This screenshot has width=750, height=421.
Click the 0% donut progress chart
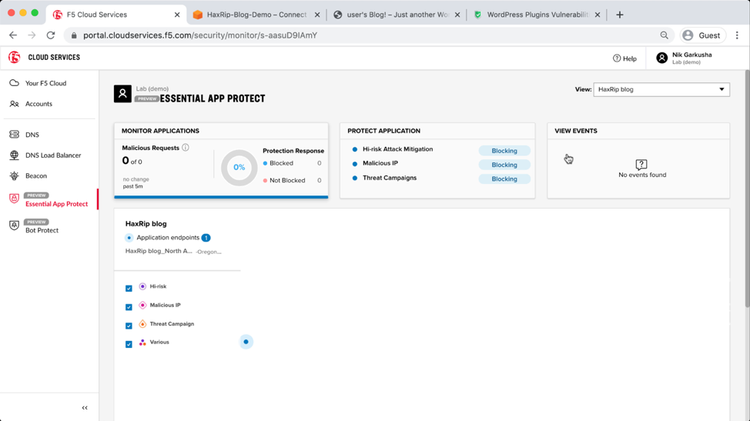click(x=239, y=167)
